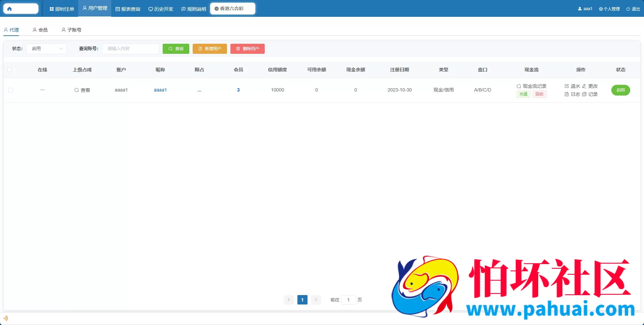Open 个人管理 settings
Image resolution: width=644 pixels, height=325 pixels.
[609, 9]
